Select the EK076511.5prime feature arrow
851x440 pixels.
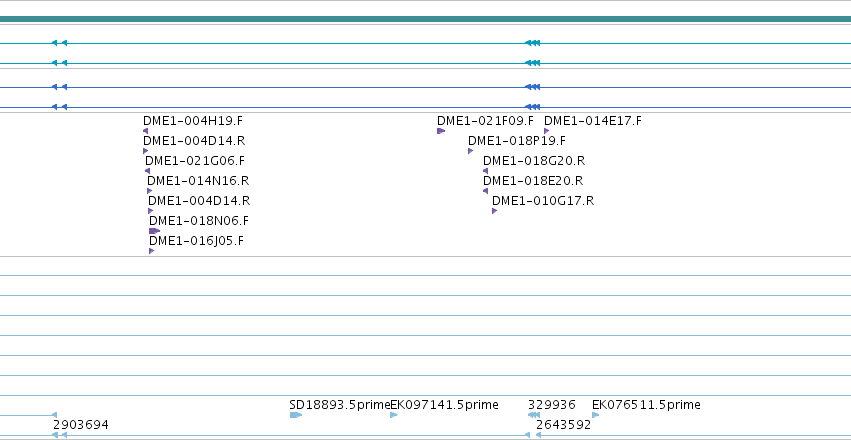595,415
